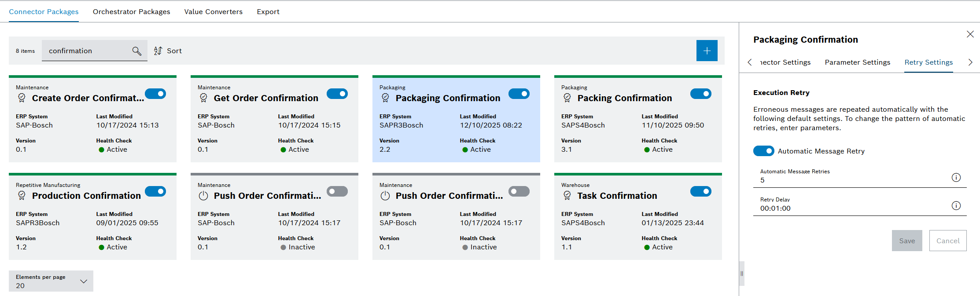Click badge icon on Create Order Confirmation card

[22, 98]
